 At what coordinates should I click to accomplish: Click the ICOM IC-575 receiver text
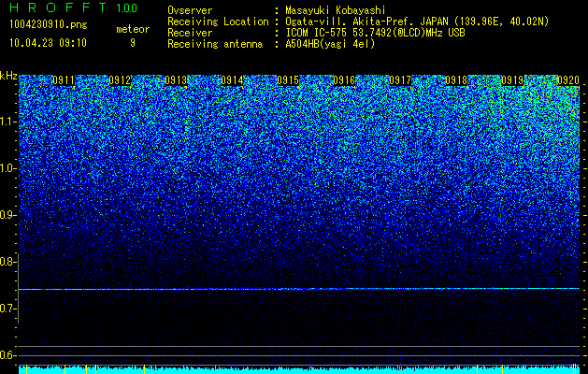click(x=375, y=33)
